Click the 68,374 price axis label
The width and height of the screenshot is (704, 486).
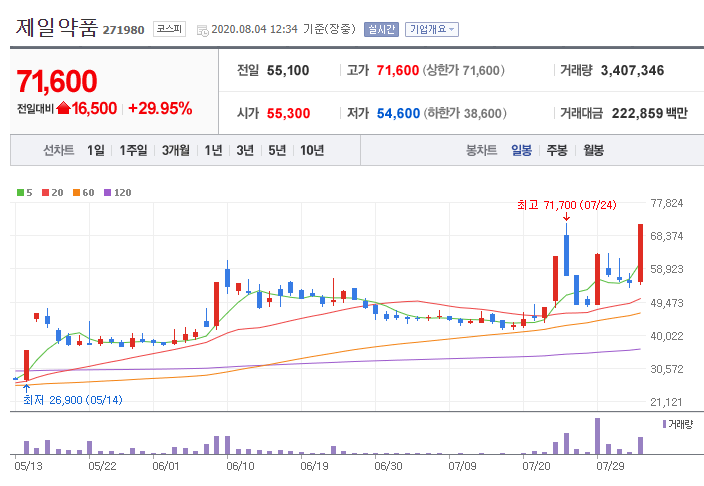[667, 236]
